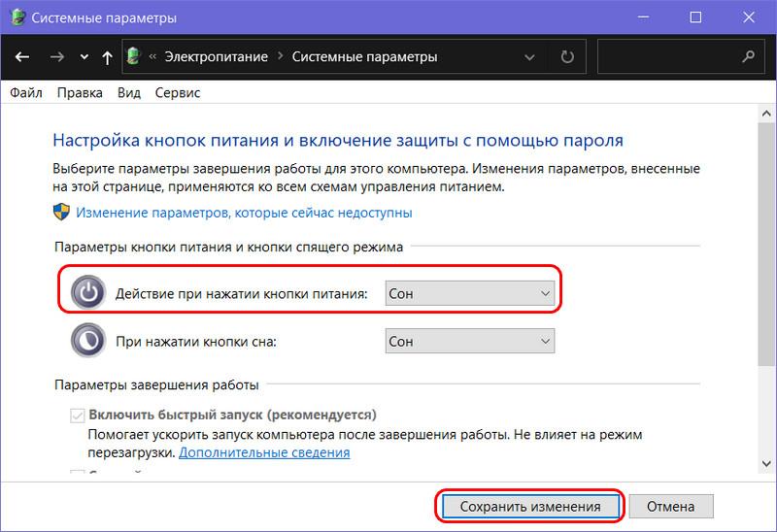The width and height of the screenshot is (777, 532).
Task: Open sleep button action dropdown
Action: point(470,341)
